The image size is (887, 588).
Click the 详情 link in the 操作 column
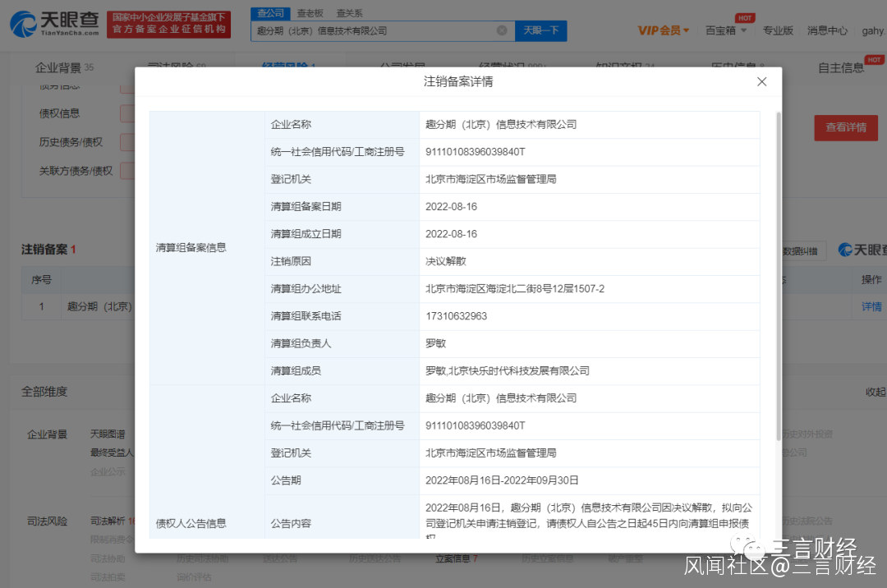tap(871, 306)
